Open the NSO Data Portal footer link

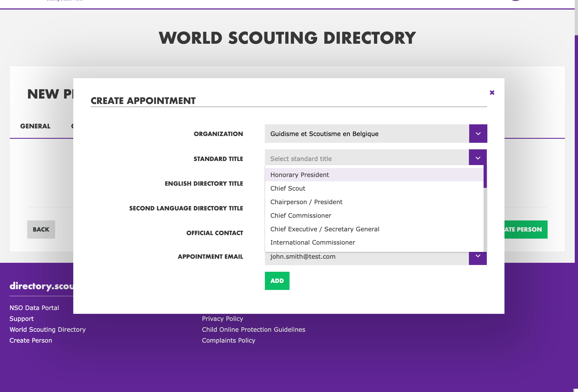(34, 308)
